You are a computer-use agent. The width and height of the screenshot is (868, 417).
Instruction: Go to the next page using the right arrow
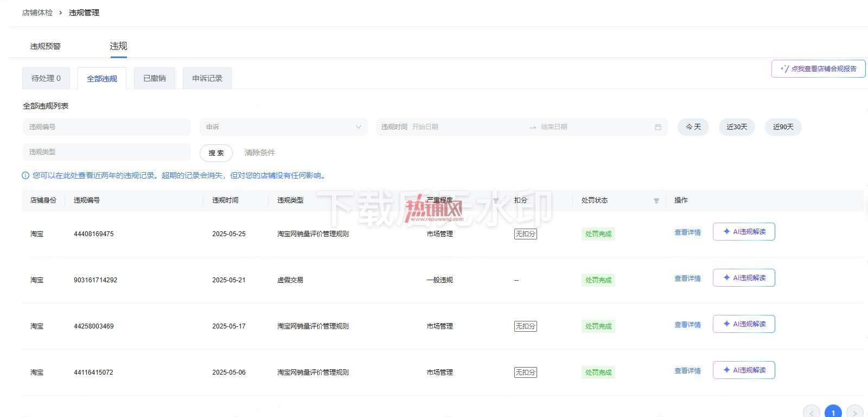click(x=855, y=412)
